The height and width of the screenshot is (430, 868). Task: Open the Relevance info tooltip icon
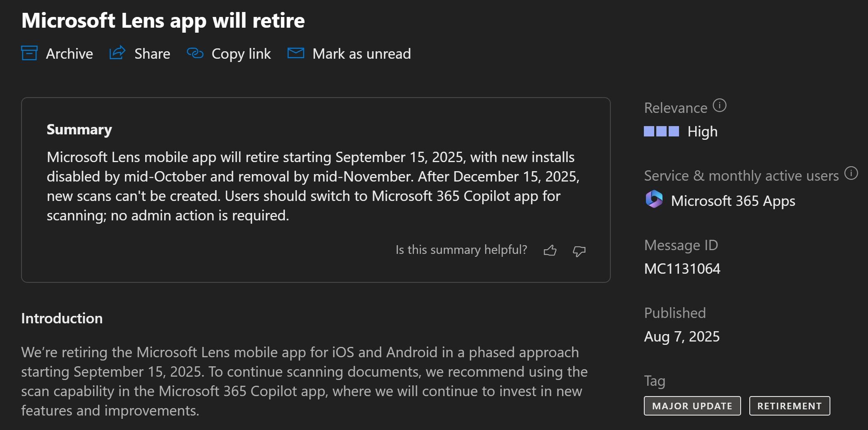(720, 106)
